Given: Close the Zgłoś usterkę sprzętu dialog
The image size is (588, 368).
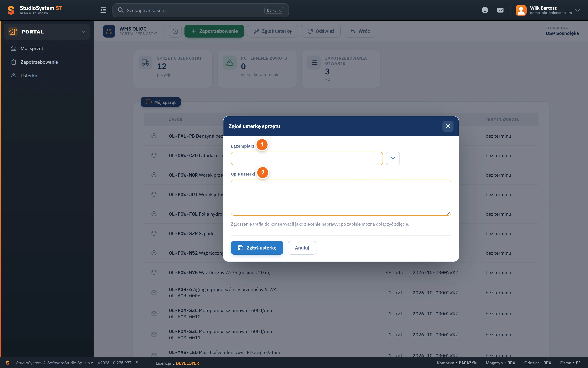Looking at the screenshot, I should 448,126.
